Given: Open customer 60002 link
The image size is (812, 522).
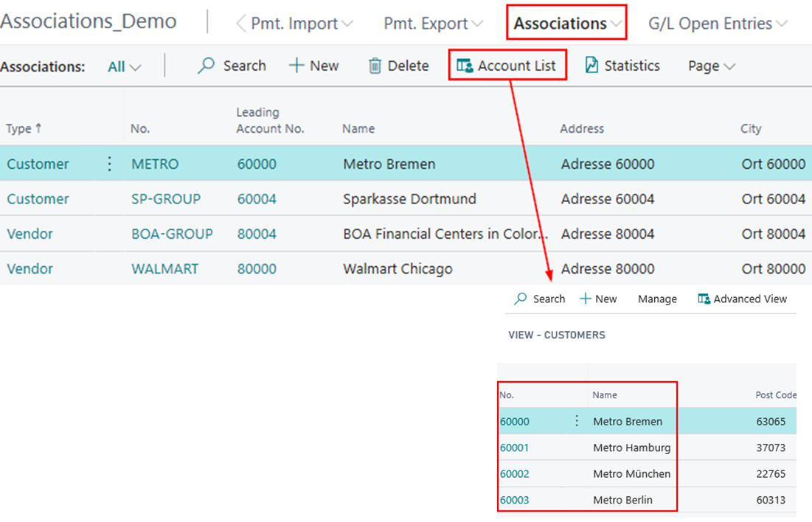Looking at the screenshot, I should 514,473.
